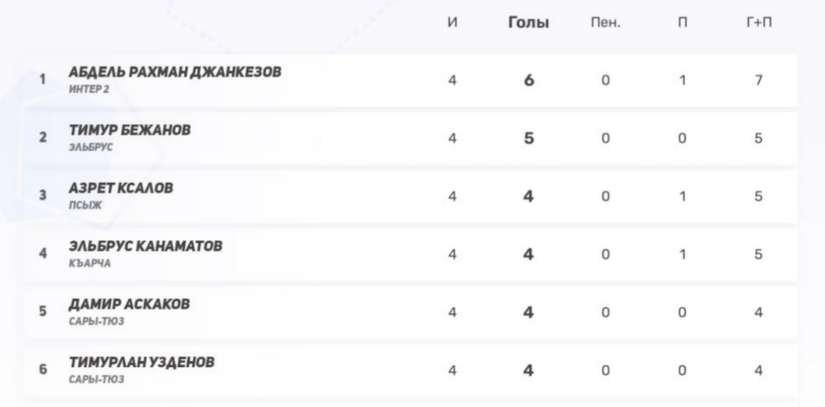Viewport: 825px width, 407px height.
Task: Click Г+П value 7 in first row
Action: click(759, 80)
